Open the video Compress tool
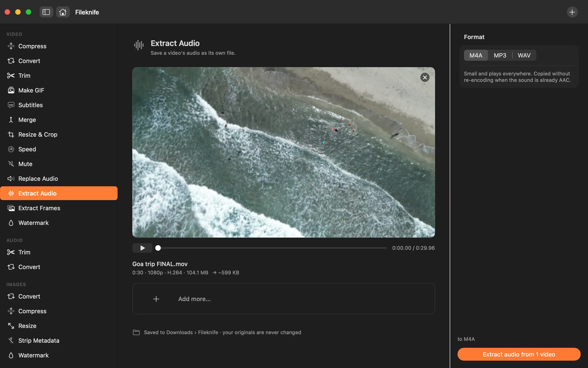This screenshot has height=368, width=588. click(x=59, y=46)
